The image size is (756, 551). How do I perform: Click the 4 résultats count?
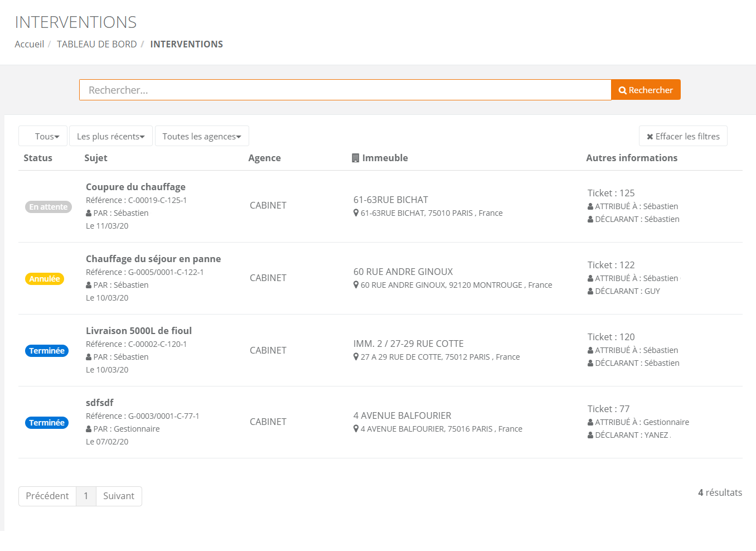[x=720, y=492]
